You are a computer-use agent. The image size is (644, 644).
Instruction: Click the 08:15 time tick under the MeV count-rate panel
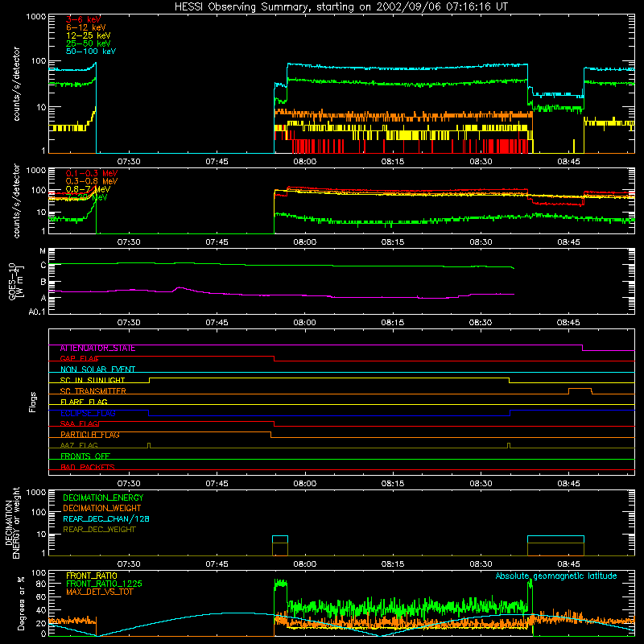(x=393, y=242)
